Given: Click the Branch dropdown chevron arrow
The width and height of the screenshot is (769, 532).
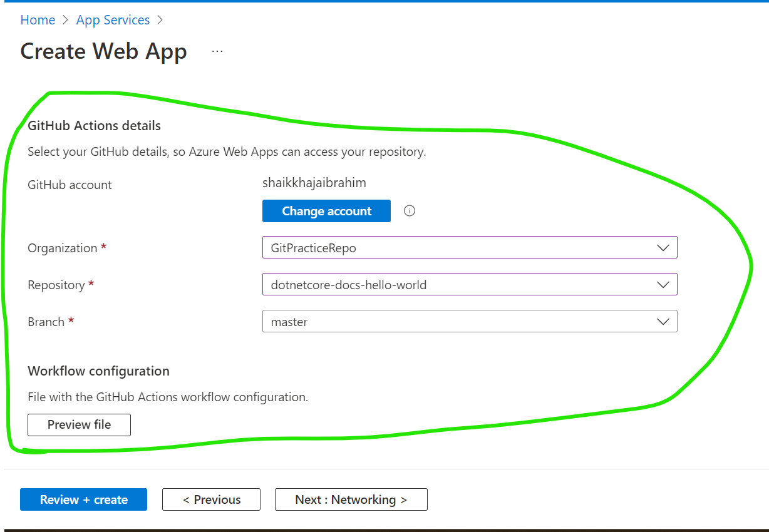Looking at the screenshot, I should click(663, 322).
